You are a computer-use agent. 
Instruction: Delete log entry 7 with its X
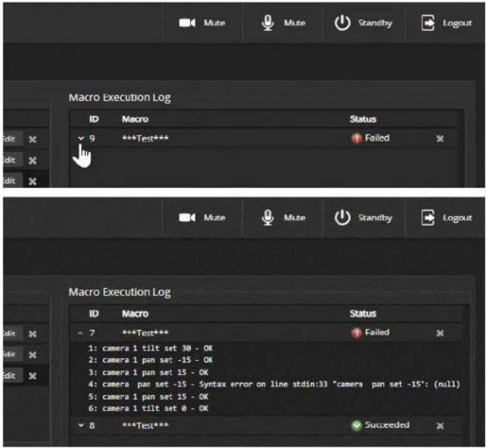440,333
